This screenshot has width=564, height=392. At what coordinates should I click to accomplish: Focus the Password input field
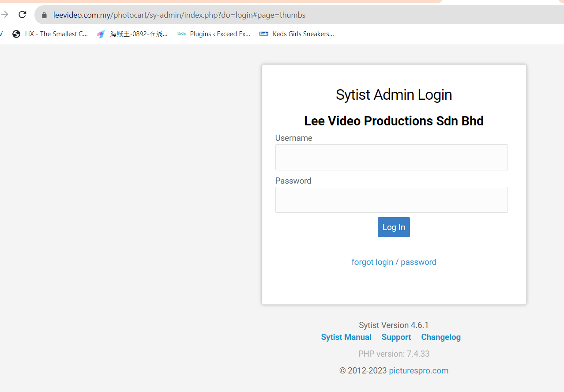pyautogui.click(x=391, y=200)
